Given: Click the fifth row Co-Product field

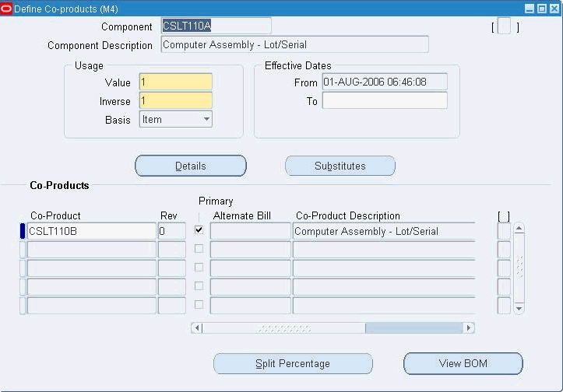Looking at the screenshot, I should pyautogui.click(x=92, y=306).
